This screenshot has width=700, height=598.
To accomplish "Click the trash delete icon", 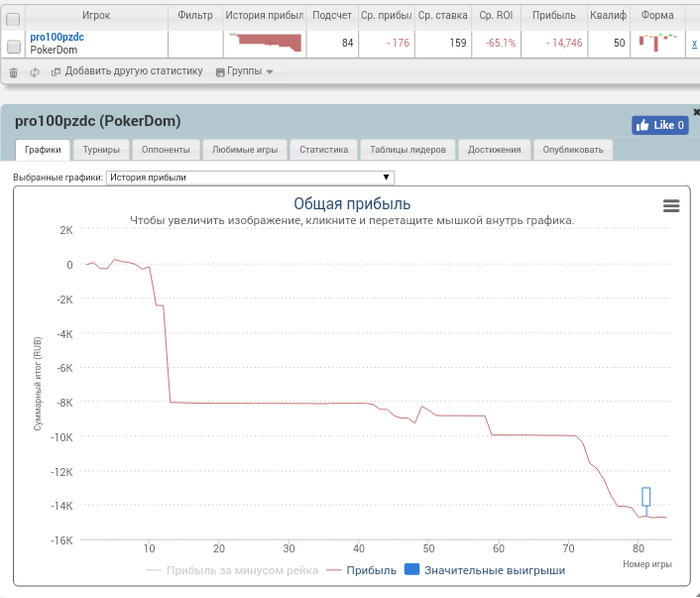I will [x=13, y=72].
